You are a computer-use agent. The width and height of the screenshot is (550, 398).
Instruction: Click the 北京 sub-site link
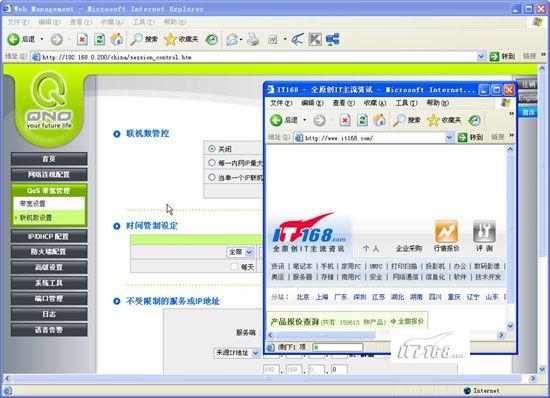(303, 297)
